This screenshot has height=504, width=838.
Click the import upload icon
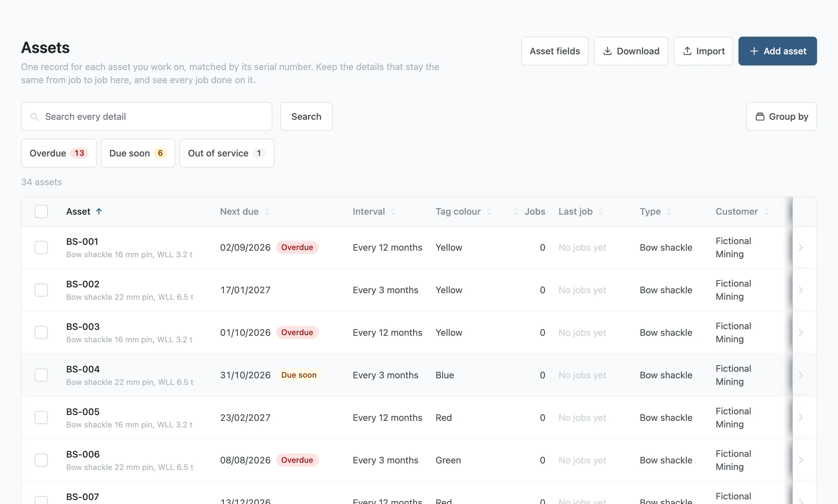[x=687, y=51]
